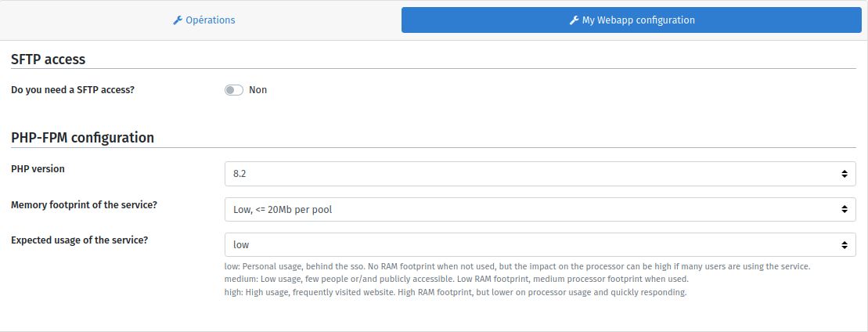
Task: Click the 'Memory footprint of the service?' label
Action: coord(84,204)
